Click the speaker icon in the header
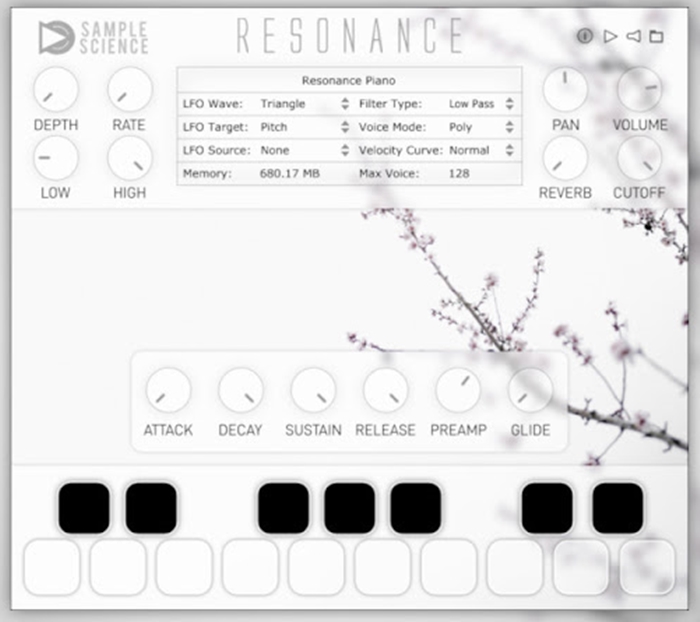The width and height of the screenshot is (700, 622). tap(633, 37)
